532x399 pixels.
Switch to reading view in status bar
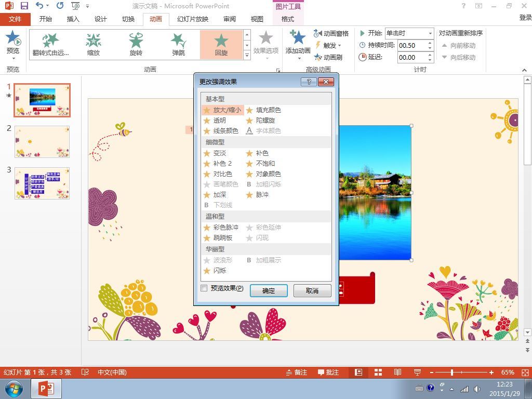pos(397,372)
